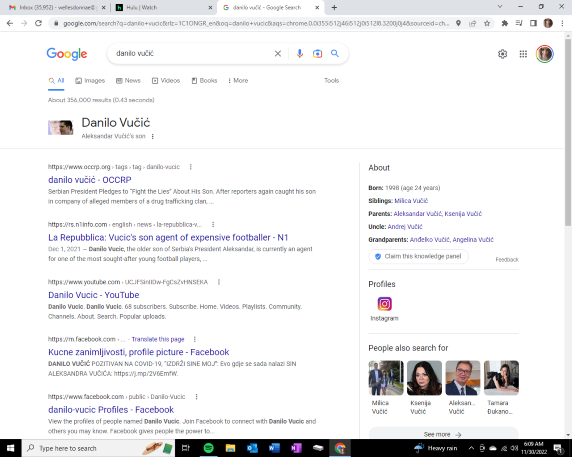Switch to the Books search tab
Screen dimensions: 572x457
point(204,81)
